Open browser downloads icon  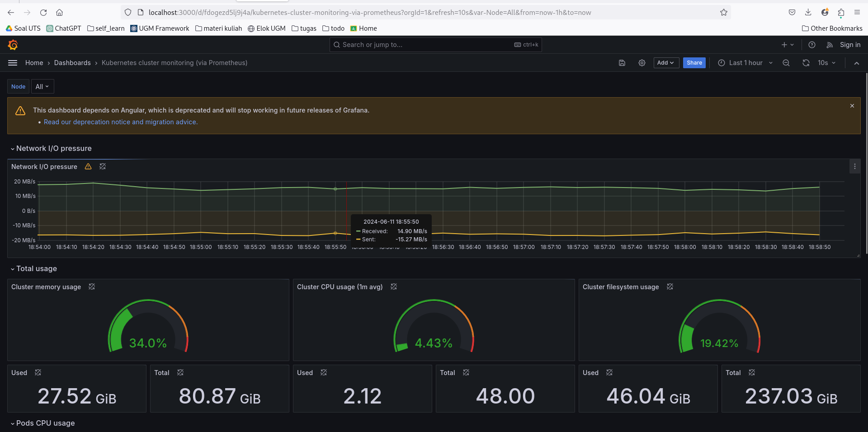[x=808, y=13]
